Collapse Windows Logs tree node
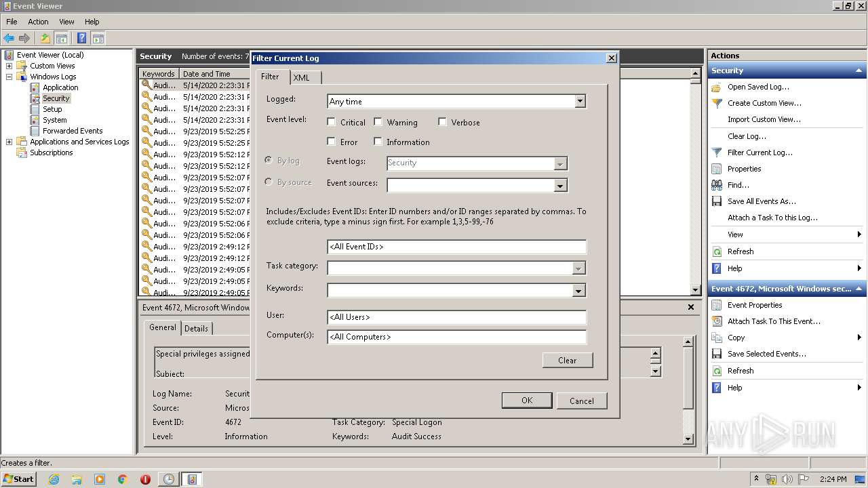This screenshot has width=868, height=488. pos(9,77)
